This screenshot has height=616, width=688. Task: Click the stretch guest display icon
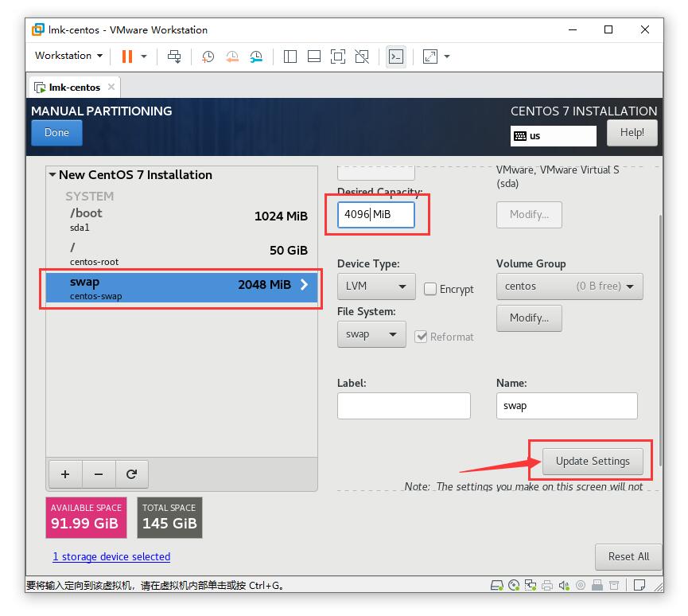(430, 57)
